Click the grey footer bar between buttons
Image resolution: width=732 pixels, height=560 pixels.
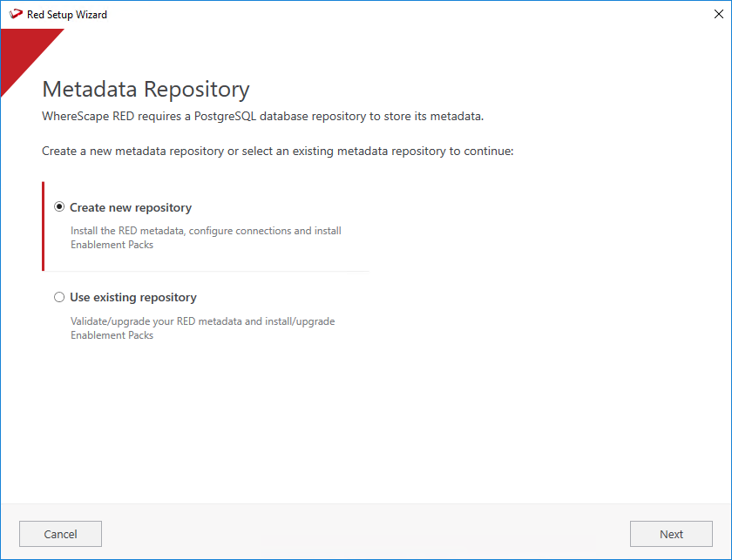click(x=366, y=533)
